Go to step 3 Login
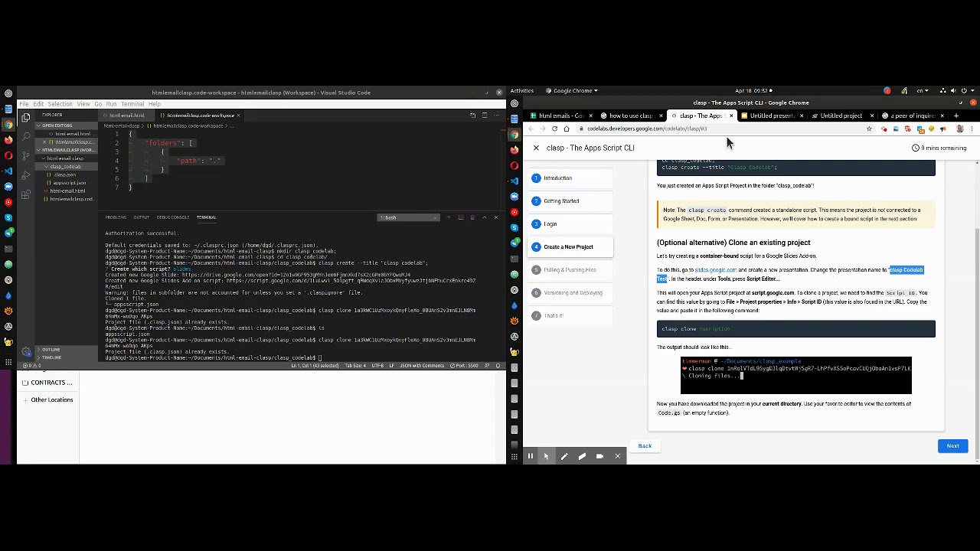 pos(568,224)
